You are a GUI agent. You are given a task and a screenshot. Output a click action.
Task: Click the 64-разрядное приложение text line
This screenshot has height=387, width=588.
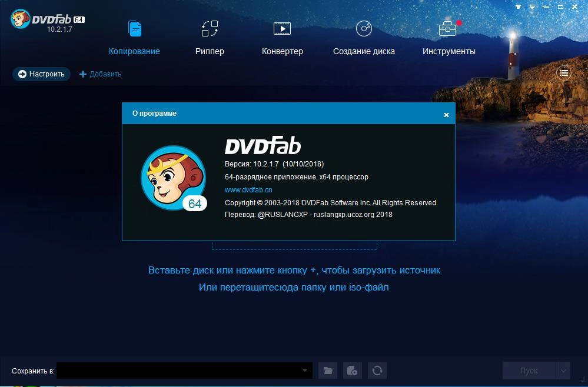[x=297, y=177]
